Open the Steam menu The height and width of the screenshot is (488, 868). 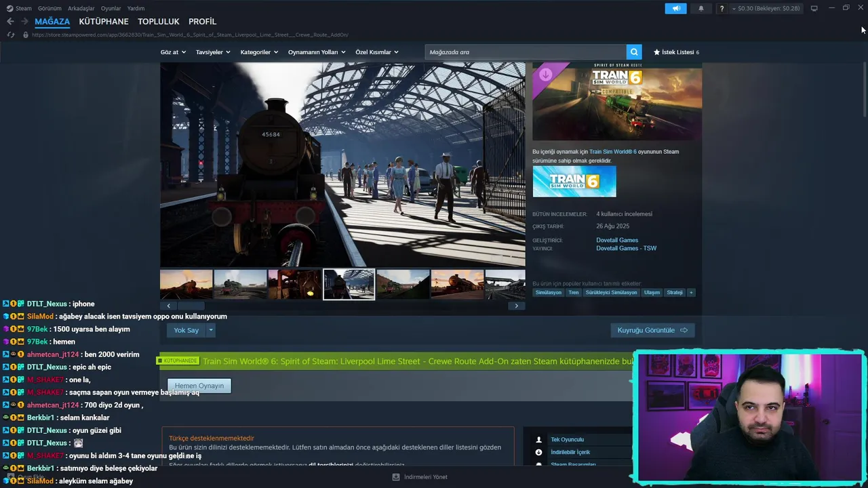click(24, 8)
